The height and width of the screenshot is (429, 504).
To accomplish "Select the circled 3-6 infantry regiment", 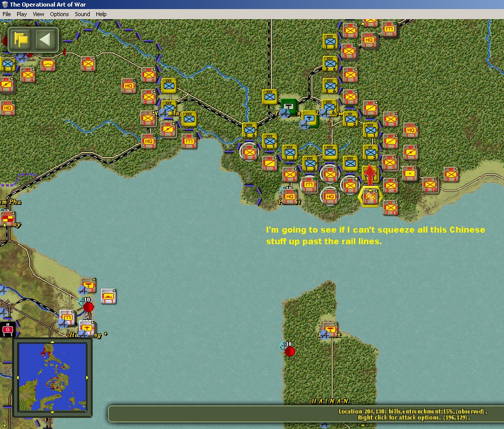I will [249, 152].
